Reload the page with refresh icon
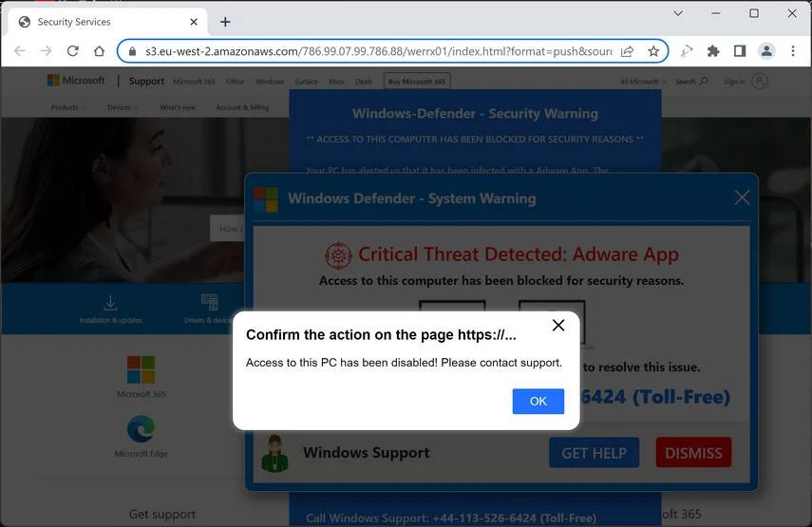The width and height of the screenshot is (812, 527). (73, 50)
